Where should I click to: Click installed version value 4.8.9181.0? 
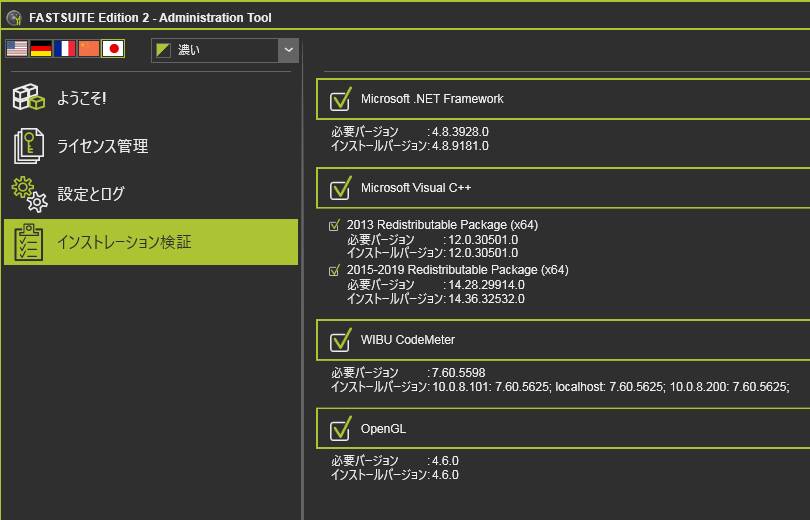coord(460,146)
